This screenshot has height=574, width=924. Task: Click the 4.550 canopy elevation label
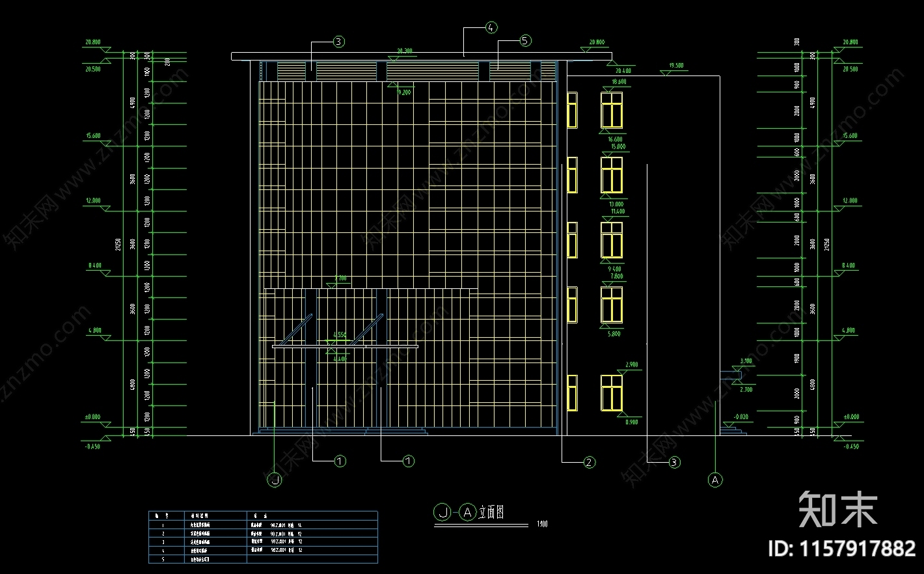pos(340,335)
